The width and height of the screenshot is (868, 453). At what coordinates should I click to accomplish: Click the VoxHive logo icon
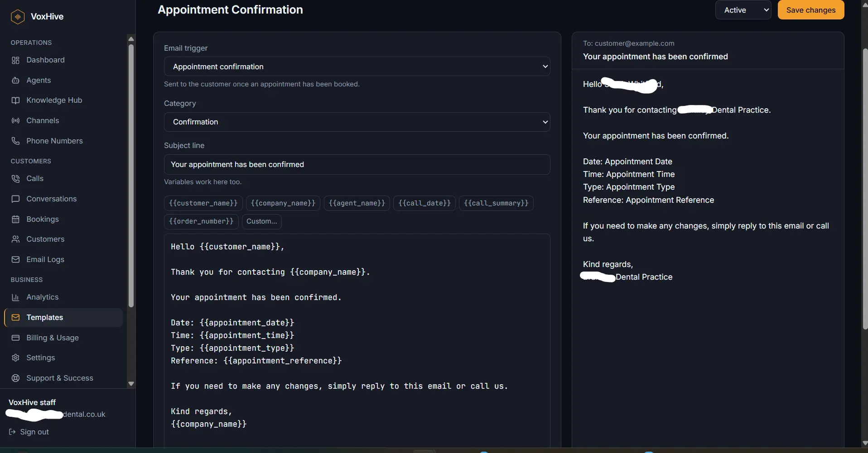(18, 17)
